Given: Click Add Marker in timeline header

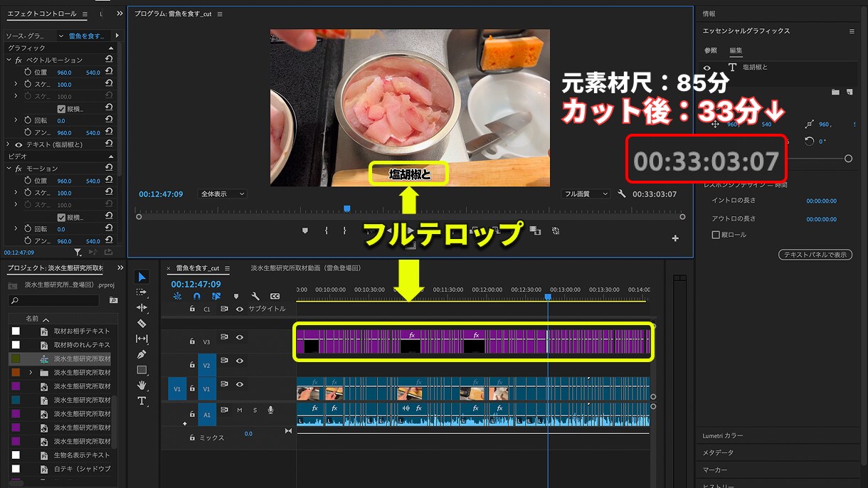Looking at the screenshot, I should (236, 296).
